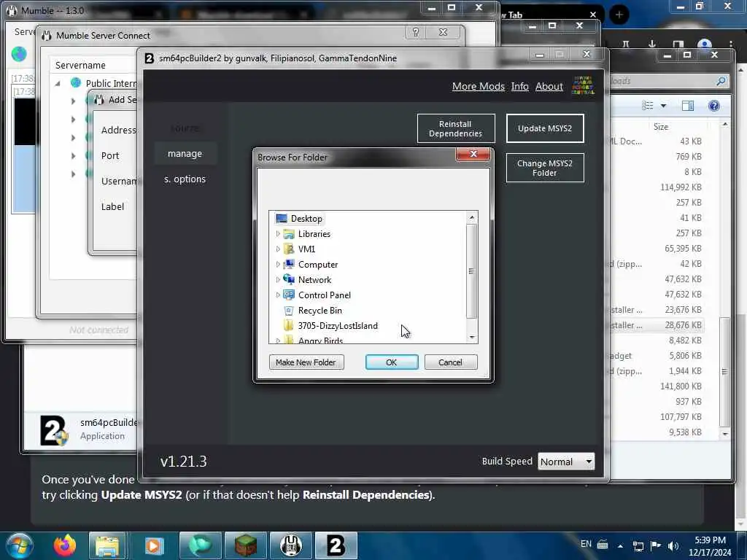Viewport: 747px width, 560px height.
Task: Click folder tree scrollbar down arrow
Action: pyautogui.click(x=472, y=337)
